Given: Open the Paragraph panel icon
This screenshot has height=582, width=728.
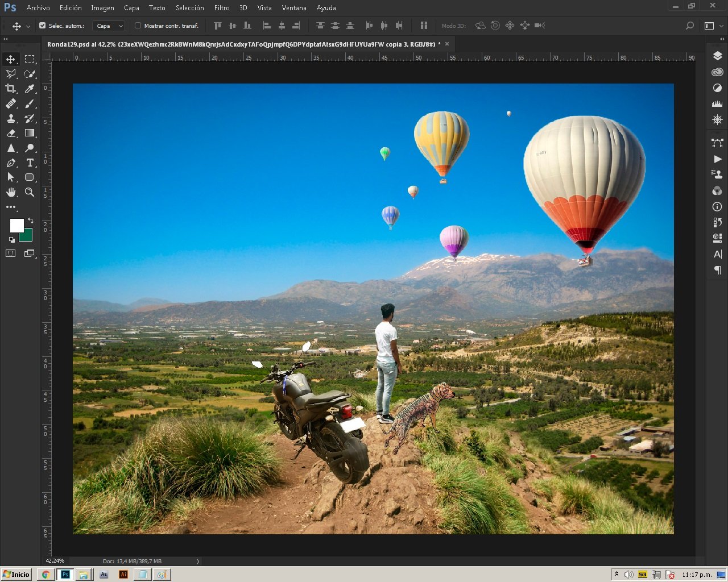Looking at the screenshot, I should 717,270.
